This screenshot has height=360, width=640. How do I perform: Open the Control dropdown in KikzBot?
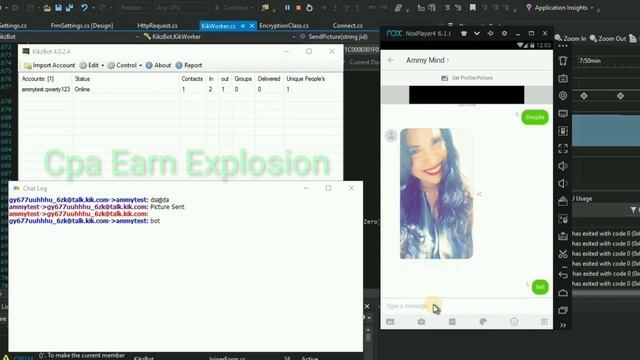pyautogui.click(x=124, y=65)
